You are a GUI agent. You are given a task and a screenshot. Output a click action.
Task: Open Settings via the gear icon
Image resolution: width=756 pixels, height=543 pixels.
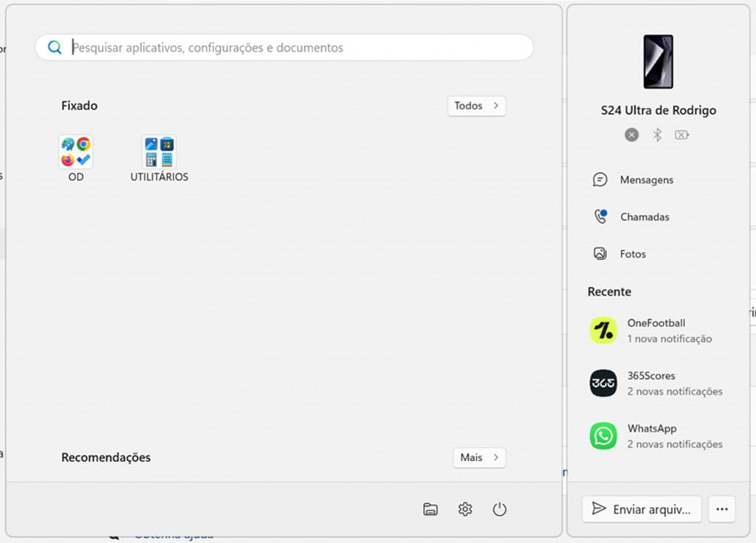pyautogui.click(x=465, y=509)
